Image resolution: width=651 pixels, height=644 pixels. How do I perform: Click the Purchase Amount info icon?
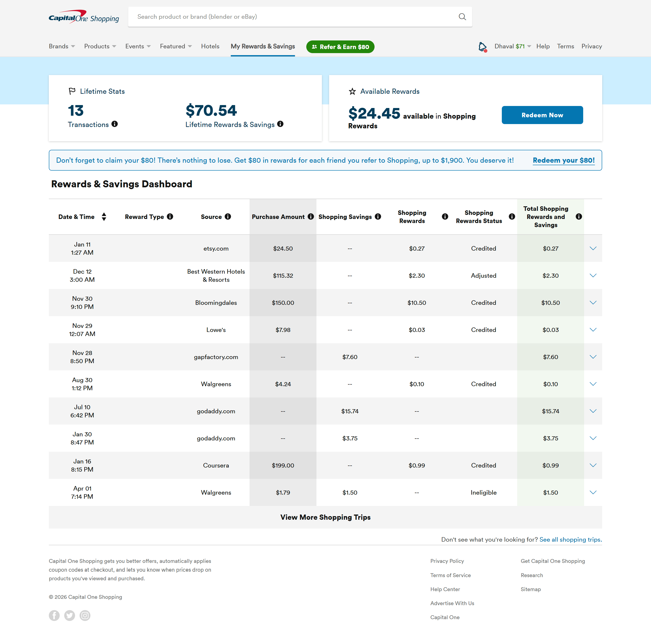pyautogui.click(x=311, y=216)
